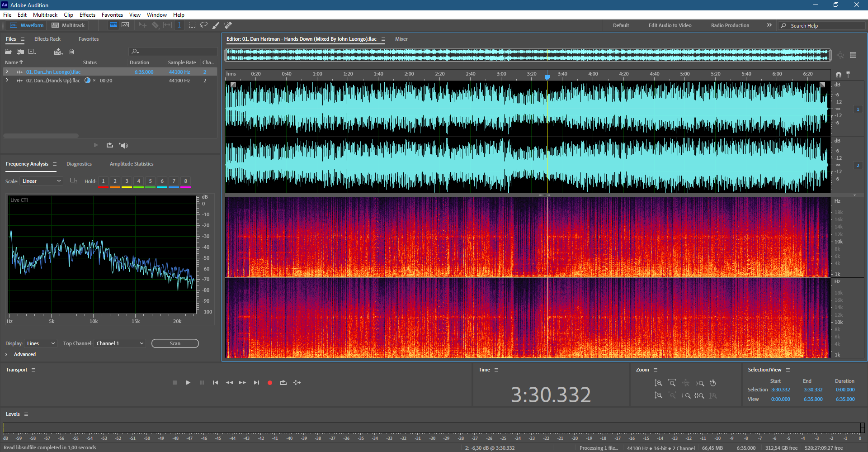The width and height of the screenshot is (868, 452).
Task: Select Edit Audio to Video workspace
Action: point(670,25)
